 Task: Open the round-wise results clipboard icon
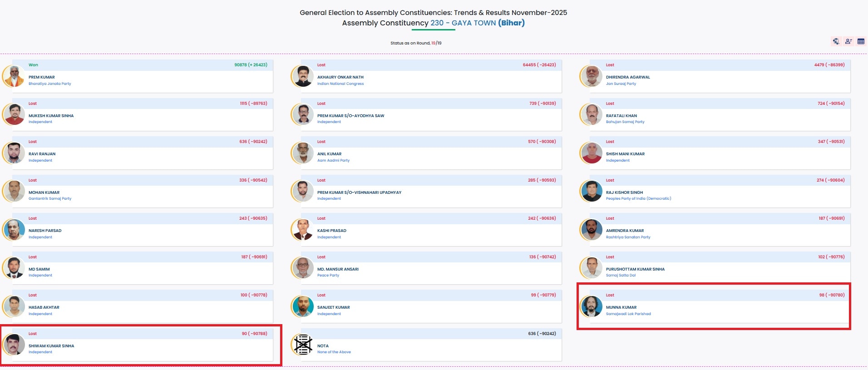pyautogui.click(x=836, y=41)
